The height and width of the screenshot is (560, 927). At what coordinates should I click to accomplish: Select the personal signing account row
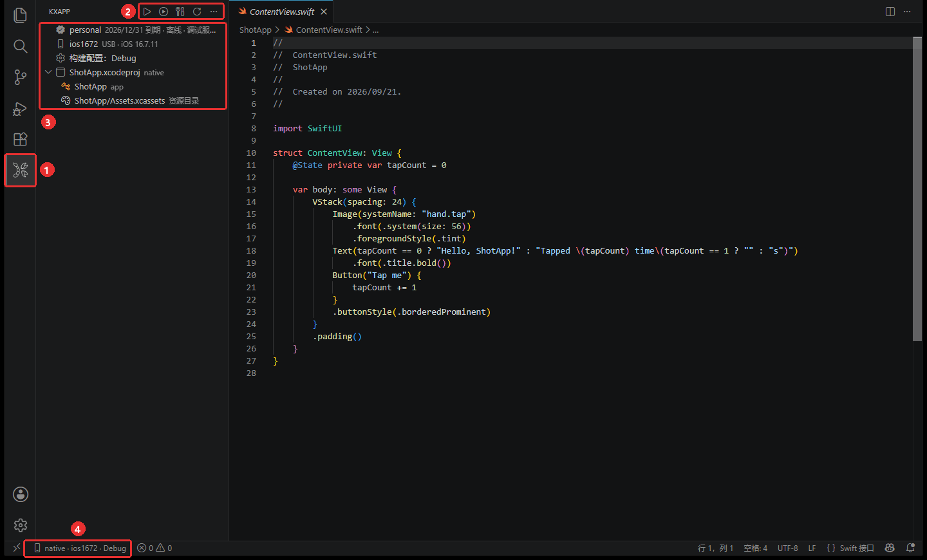click(132, 30)
